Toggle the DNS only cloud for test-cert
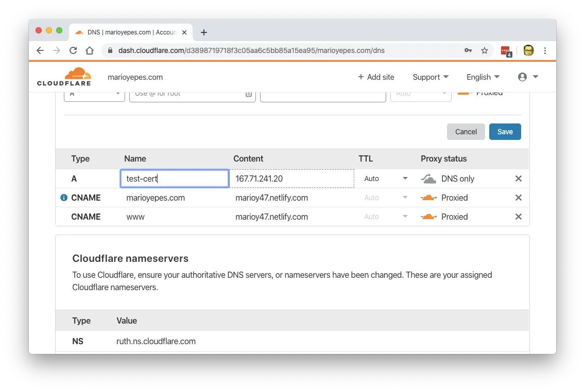585x392 pixels. (428, 179)
